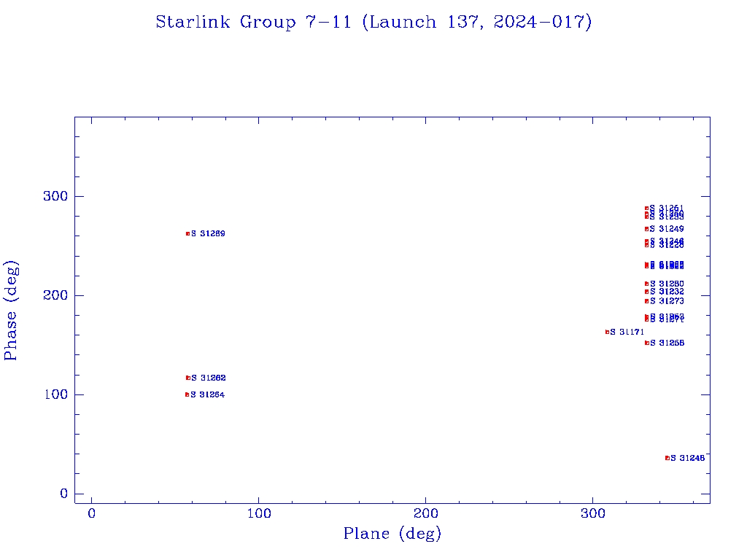The height and width of the screenshot is (560, 747).
Task: Select the "S 31232" satellite label
Action: point(667,292)
